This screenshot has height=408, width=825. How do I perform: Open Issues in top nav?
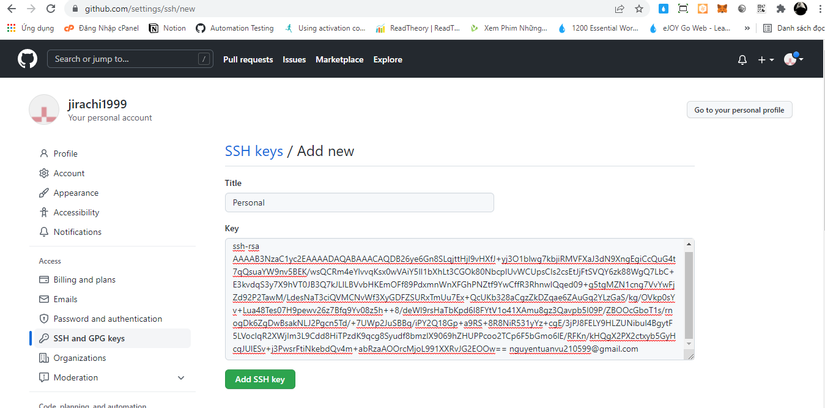(x=294, y=59)
